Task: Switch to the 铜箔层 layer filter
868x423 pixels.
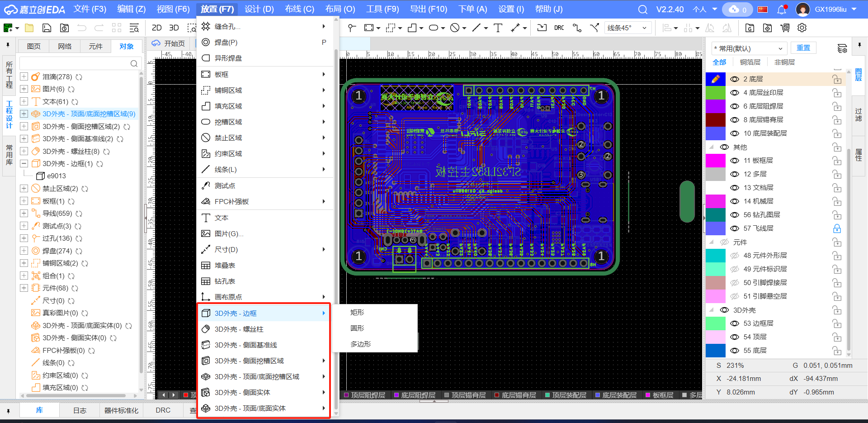Action: [750, 62]
